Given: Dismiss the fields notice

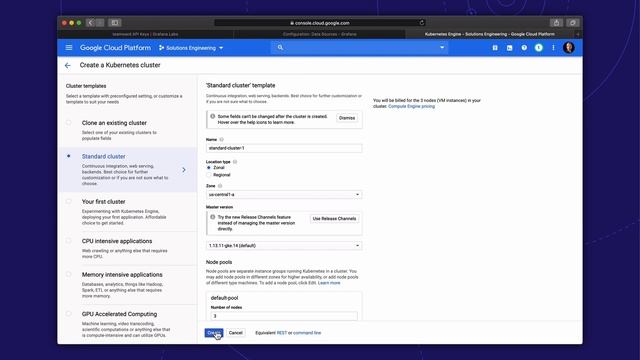Looking at the screenshot, I should [x=347, y=118].
